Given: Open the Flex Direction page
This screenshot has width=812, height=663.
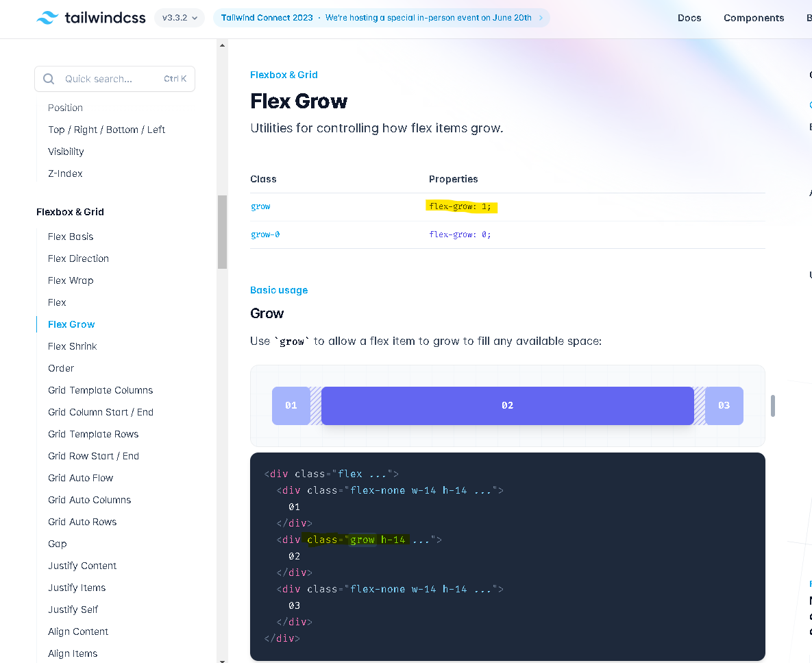Looking at the screenshot, I should [x=78, y=258].
